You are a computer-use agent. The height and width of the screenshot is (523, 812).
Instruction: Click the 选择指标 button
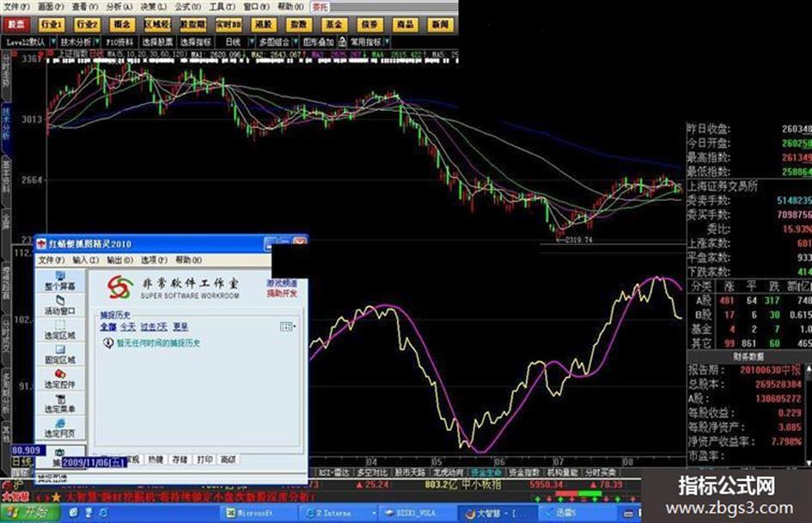tap(196, 42)
